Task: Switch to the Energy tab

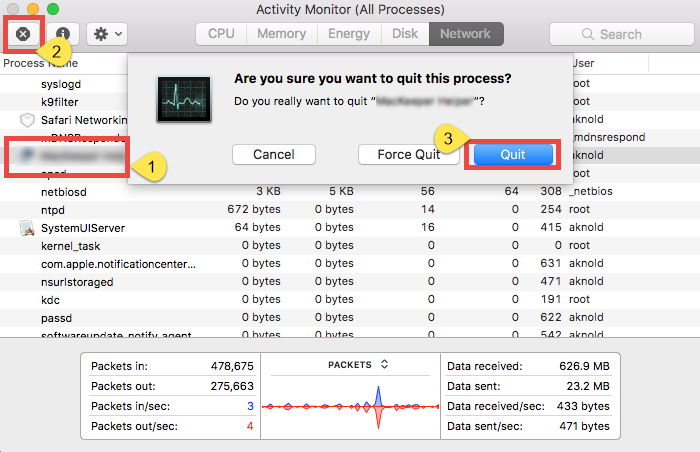Action: click(x=349, y=34)
